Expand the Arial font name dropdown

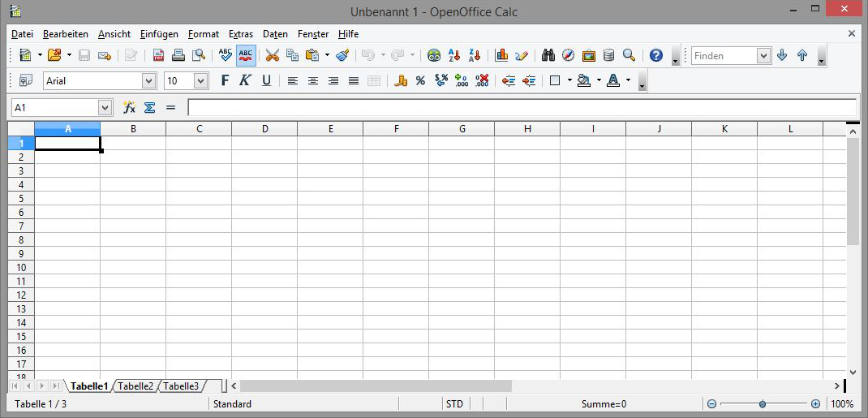coord(148,80)
